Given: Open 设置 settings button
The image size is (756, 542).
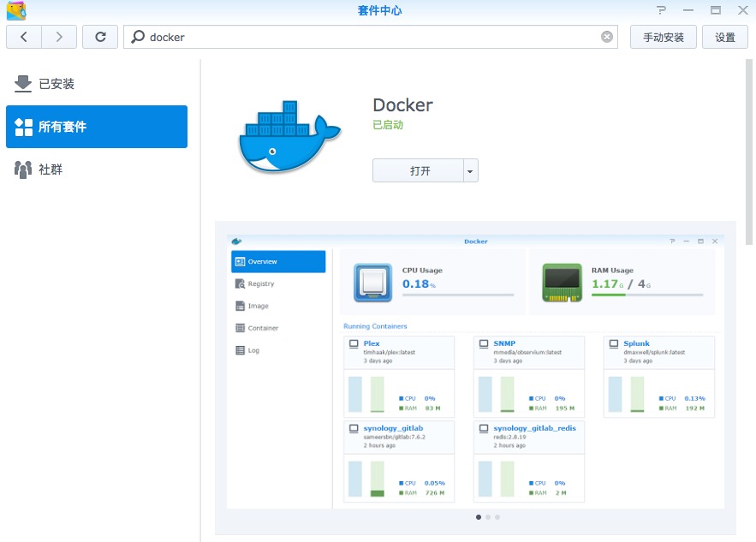Looking at the screenshot, I should click(724, 37).
